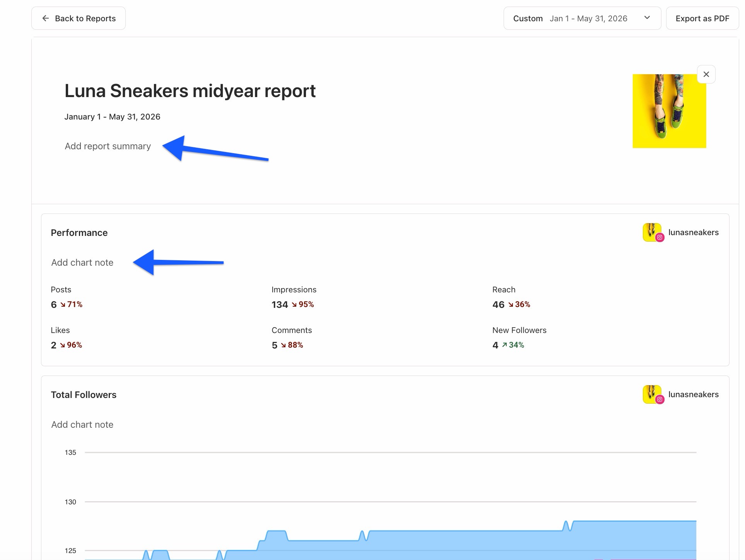Edit the Luna Sneakers midyear report title
The width and height of the screenshot is (745, 560).
(190, 91)
